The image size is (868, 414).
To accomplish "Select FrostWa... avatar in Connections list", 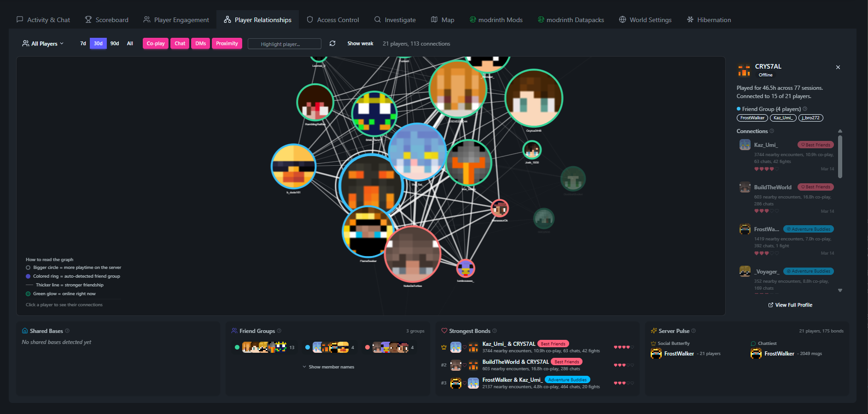I will coord(745,229).
